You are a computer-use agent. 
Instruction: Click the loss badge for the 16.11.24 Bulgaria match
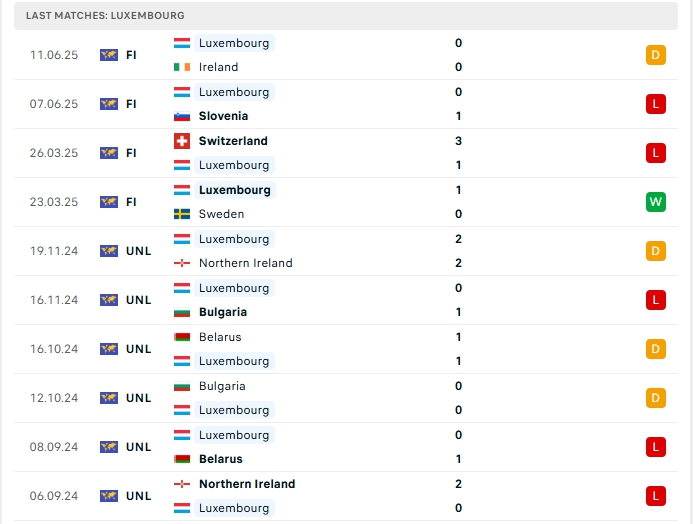[655, 300]
